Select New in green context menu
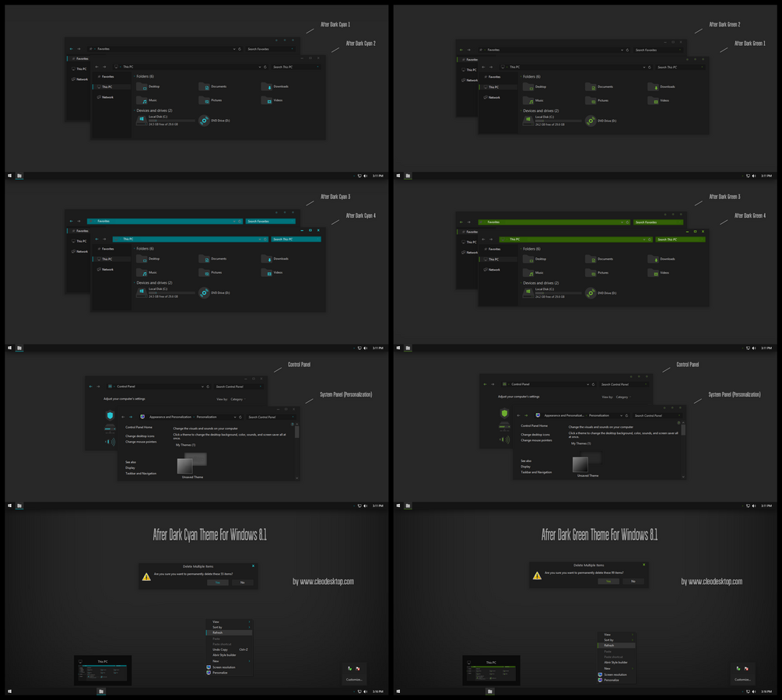Viewport: 782px width, 700px height. click(x=616, y=669)
